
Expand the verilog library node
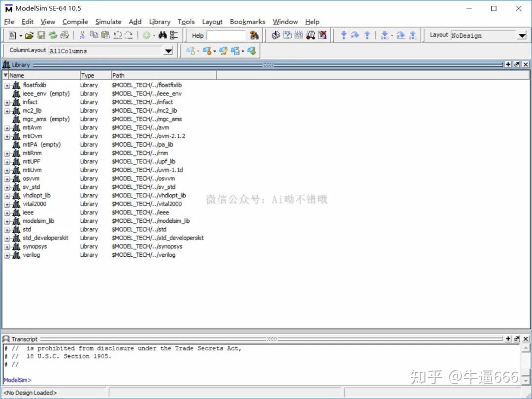(7, 256)
